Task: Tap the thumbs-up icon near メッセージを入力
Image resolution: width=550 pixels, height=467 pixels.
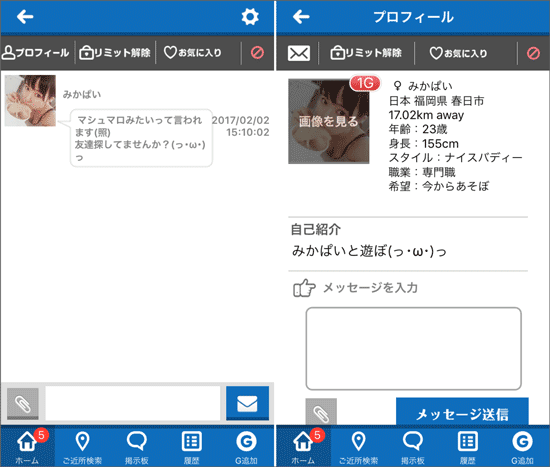Action: 304,288
